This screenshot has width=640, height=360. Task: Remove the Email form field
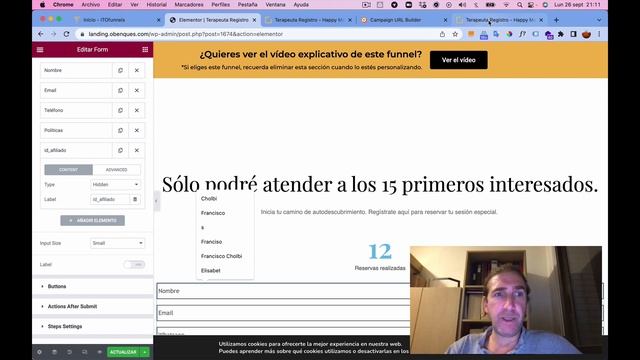point(137,90)
